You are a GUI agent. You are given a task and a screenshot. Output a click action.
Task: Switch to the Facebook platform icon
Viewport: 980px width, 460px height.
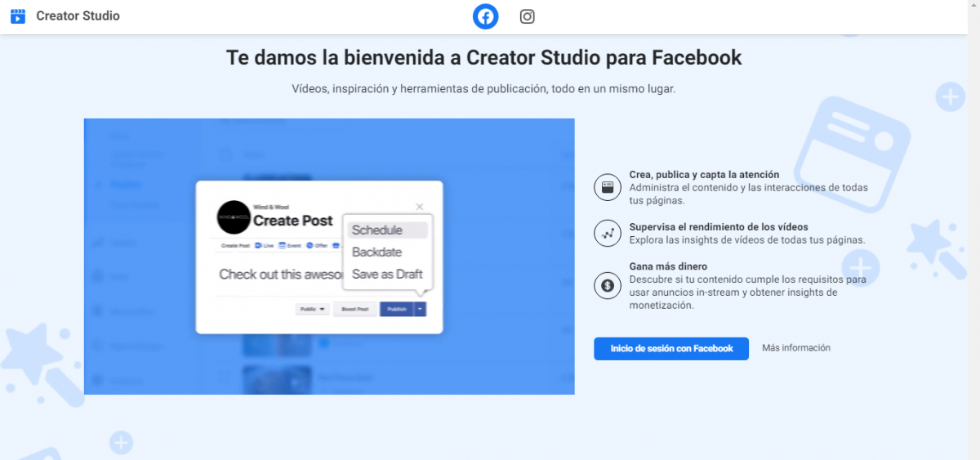coord(486,16)
